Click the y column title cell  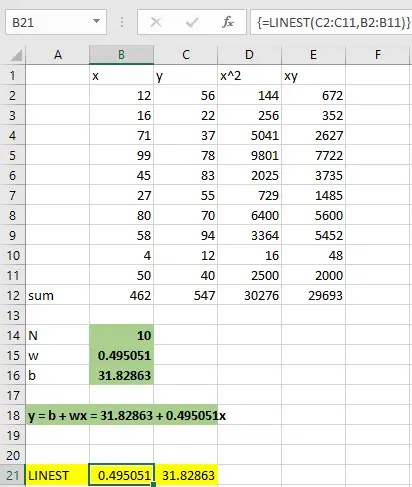pos(186,75)
